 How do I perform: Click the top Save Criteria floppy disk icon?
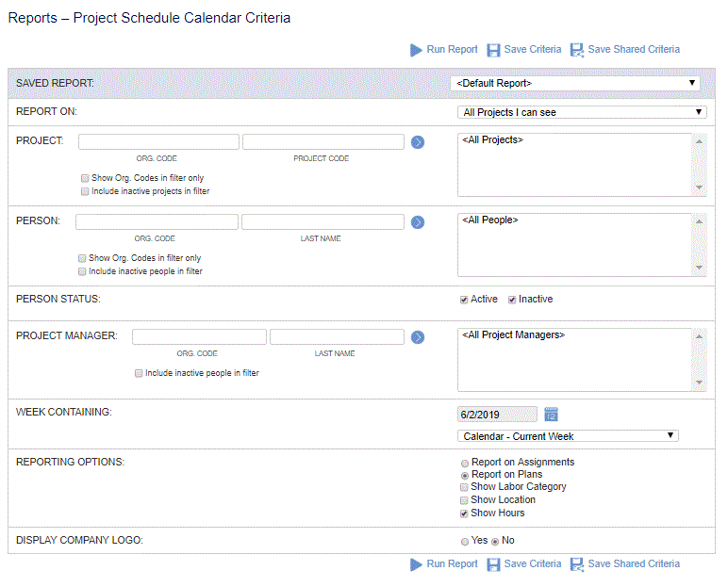point(493,50)
